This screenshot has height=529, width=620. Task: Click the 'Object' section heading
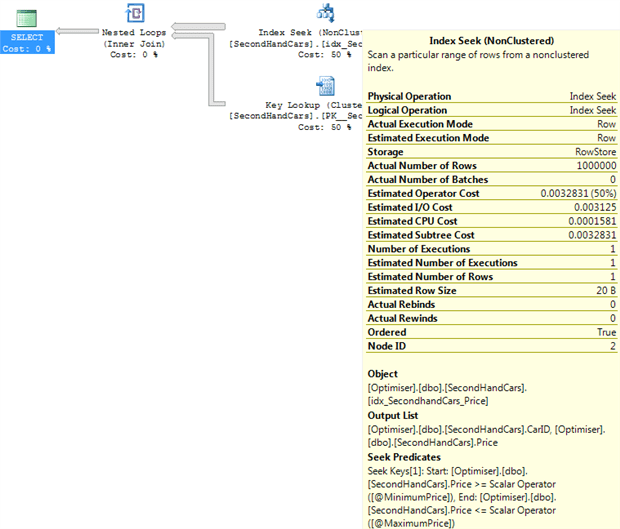[382, 374]
